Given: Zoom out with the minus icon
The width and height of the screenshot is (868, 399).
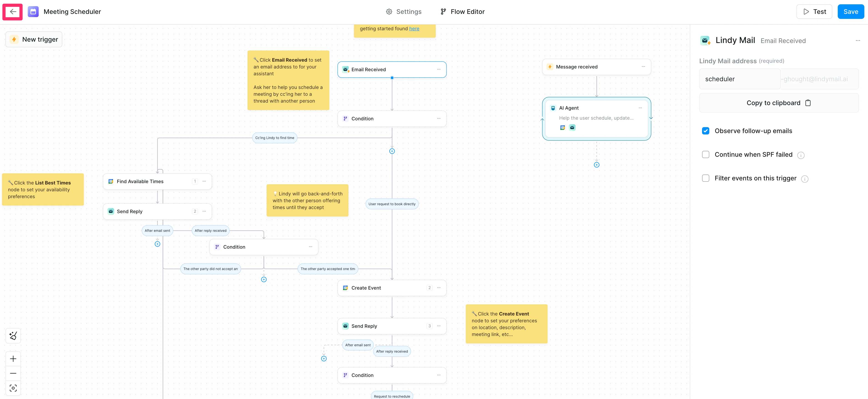Looking at the screenshot, I should [x=13, y=373].
